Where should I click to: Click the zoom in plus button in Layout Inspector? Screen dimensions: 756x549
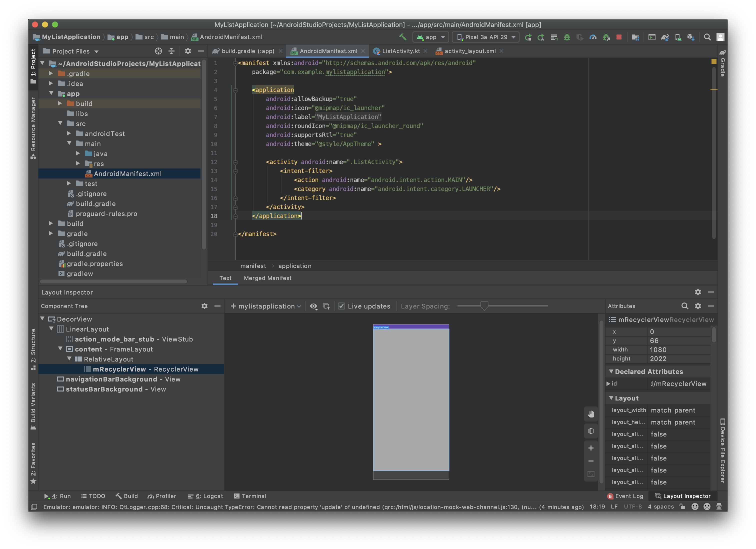click(x=591, y=448)
